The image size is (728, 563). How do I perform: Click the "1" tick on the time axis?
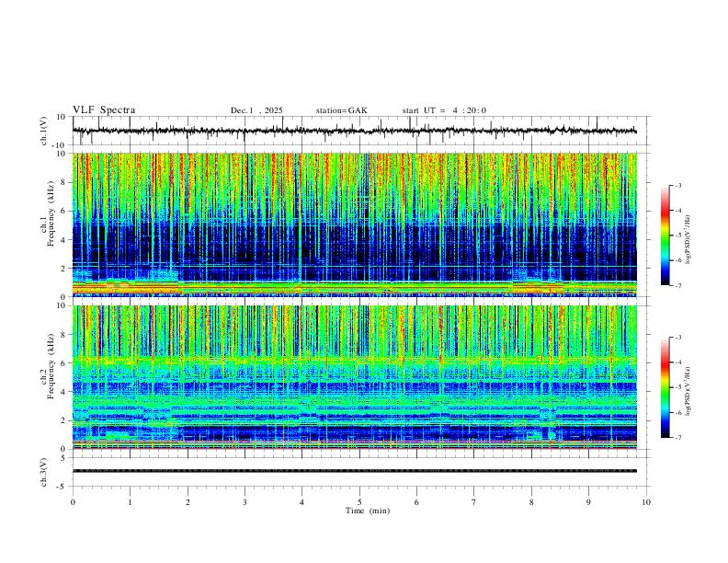pos(130,502)
